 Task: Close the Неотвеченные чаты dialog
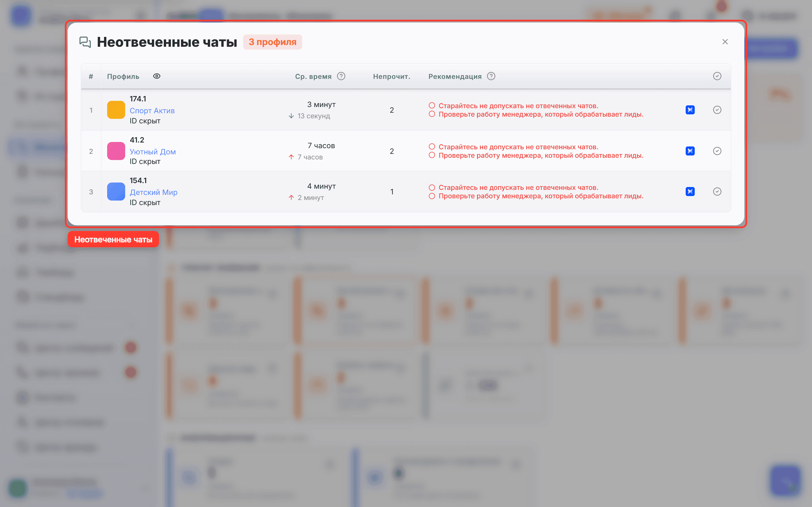(725, 42)
